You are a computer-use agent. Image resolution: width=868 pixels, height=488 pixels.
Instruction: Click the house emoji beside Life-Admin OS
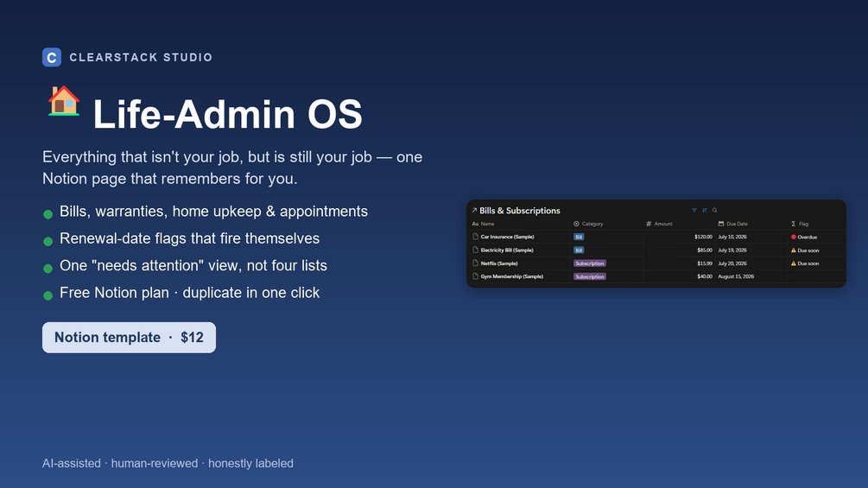pyautogui.click(x=64, y=101)
